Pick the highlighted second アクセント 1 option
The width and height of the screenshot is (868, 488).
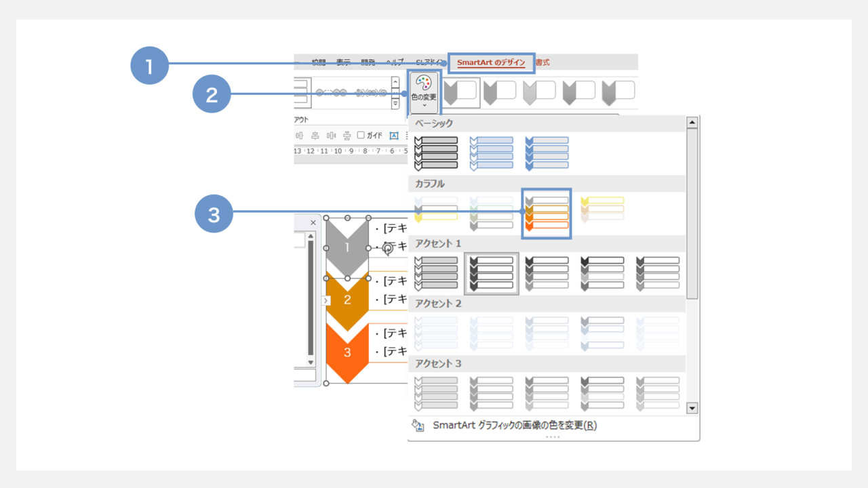[x=492, y=273]
